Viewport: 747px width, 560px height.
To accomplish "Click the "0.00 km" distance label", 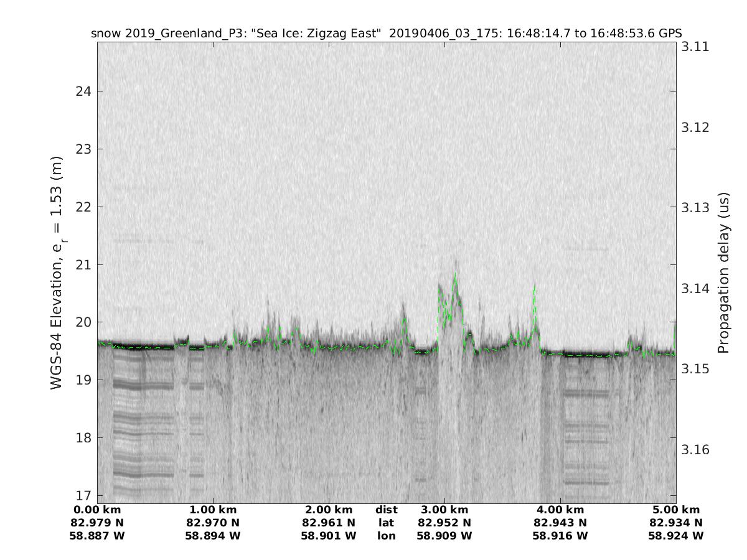I will pyautogui.click(x=98, y=510).
